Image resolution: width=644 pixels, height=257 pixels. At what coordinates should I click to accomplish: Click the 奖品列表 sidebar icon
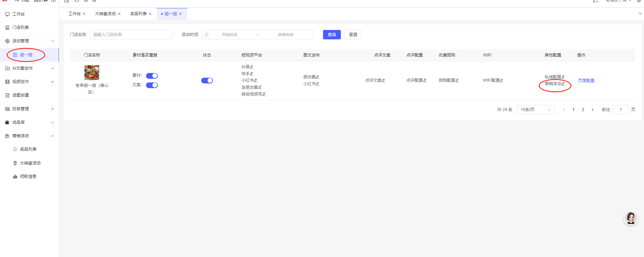15,149
